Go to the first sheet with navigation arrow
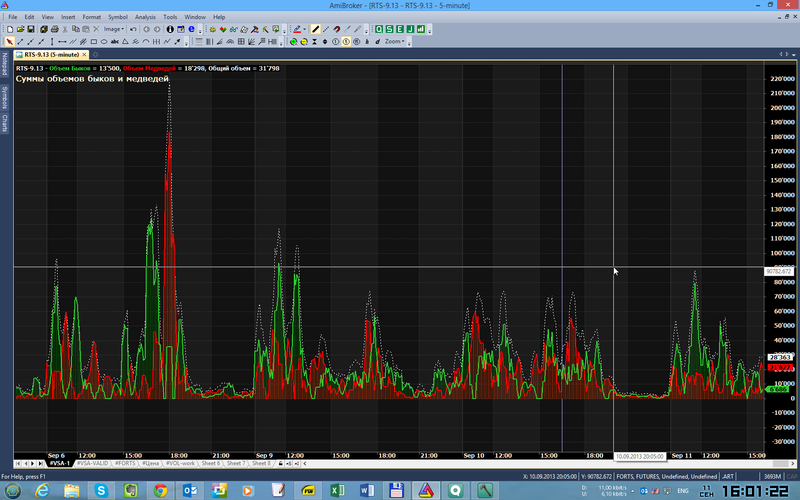The height and width of the screenshot is (500, 800). point(18,463)
